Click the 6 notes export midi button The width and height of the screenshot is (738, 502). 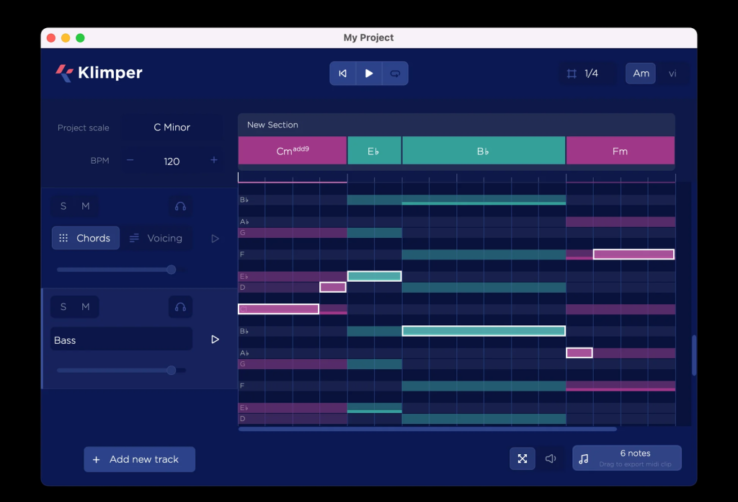[x=627, y=458]
